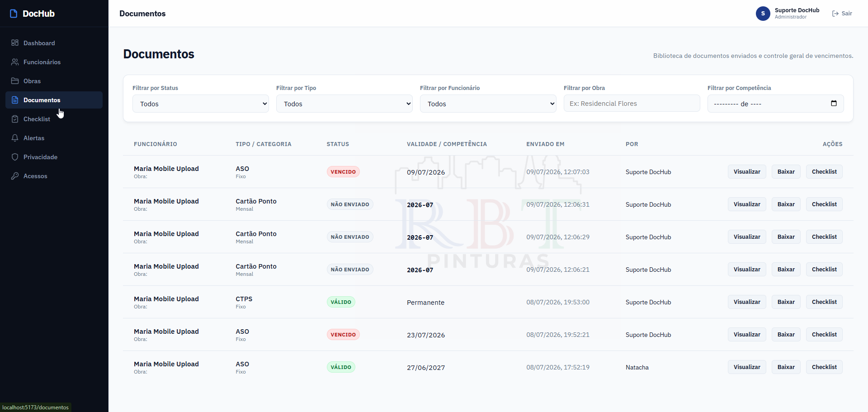Click the VÁLIDO badge on the CTPS row
The height and width of the screenshot is (412, 868).
(341, 302)
